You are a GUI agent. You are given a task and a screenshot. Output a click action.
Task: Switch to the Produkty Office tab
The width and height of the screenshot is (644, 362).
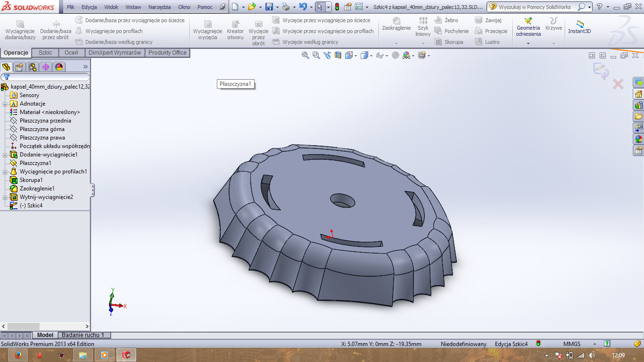(167, 53)
